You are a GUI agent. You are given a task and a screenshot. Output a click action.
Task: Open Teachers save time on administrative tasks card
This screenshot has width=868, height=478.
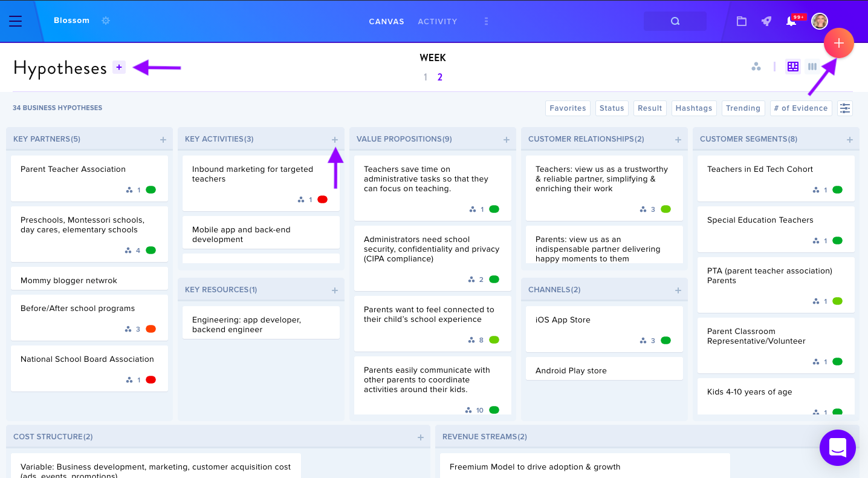[x=433, y=188]
